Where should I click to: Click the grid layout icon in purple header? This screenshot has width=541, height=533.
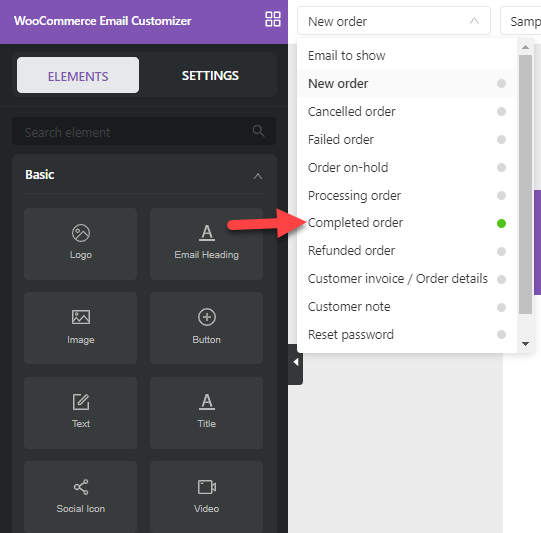click(x=273, y=19)
